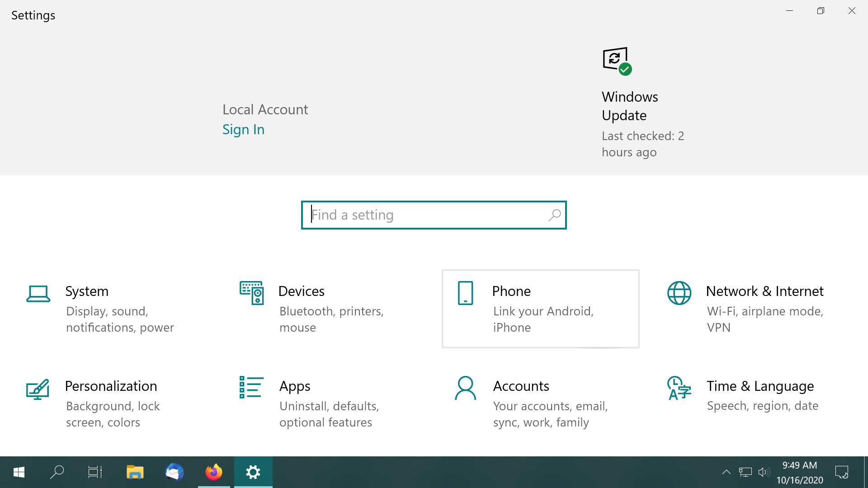Click 'Last checked: 2 hours ago' text
Screen dimensions: 868x488
click(x=642, y=144)
